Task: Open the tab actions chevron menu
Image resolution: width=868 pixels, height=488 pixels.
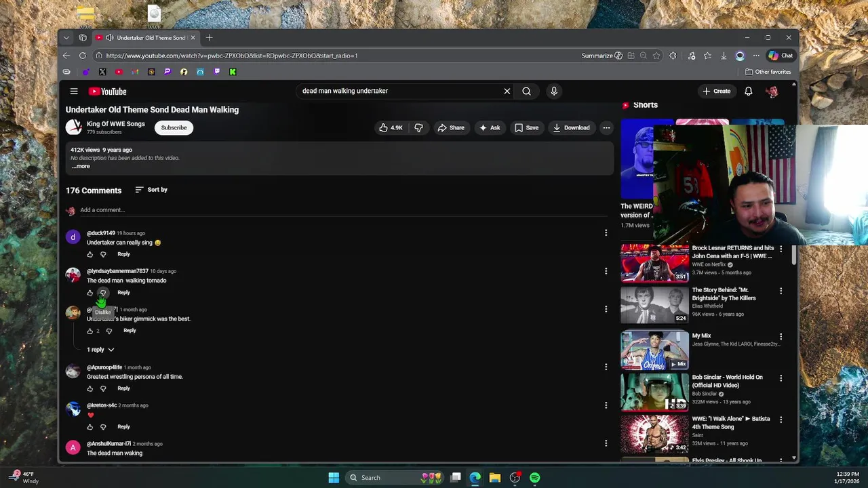Action: pos(66,38)
